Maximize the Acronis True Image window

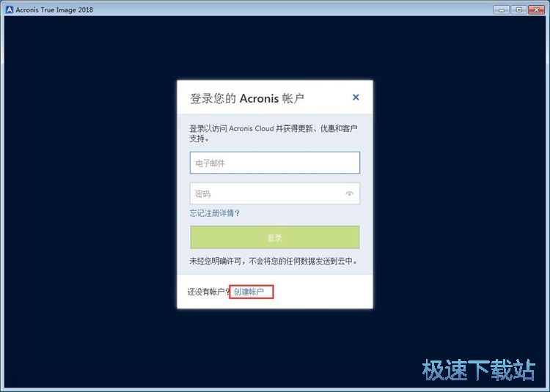pyautogui.click(x=518, y=10)
